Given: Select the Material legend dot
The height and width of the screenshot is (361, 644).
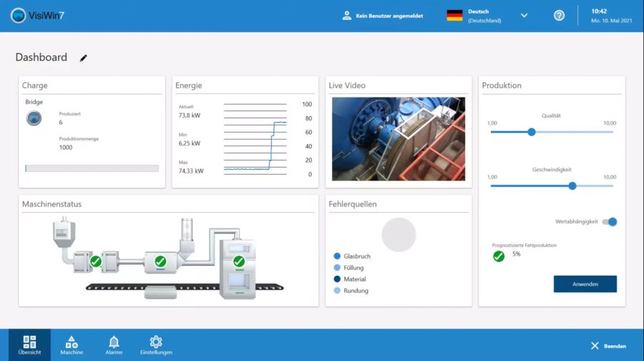Looking at the screenshot, I should click(337, 279).
